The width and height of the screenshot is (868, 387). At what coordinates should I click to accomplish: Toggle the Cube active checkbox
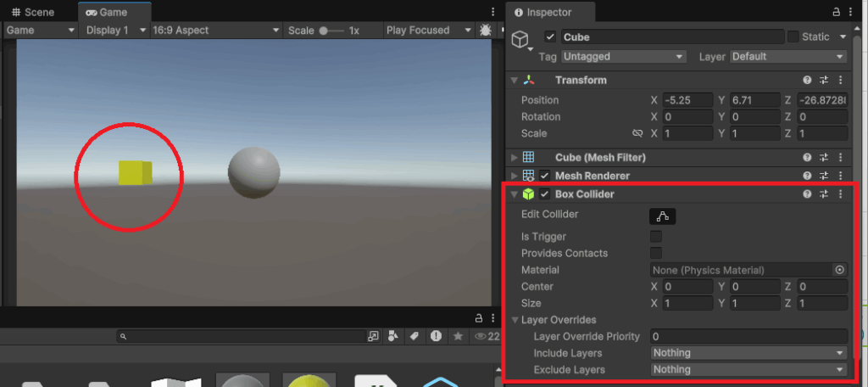coord(549,37)
